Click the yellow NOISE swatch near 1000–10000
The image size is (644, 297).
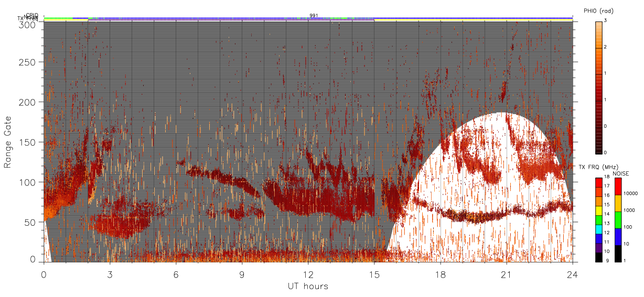pyautogui.click(x=618, y=203)
